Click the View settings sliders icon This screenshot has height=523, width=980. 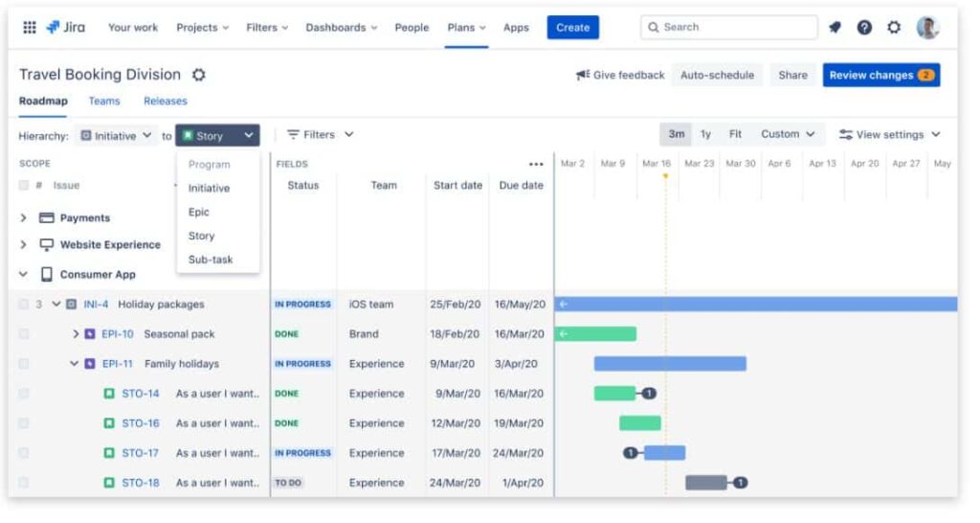tap(846, 134)
